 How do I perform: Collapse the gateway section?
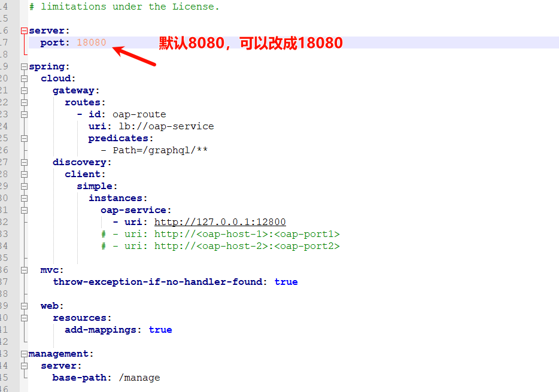pyautogui.click(x=24, y=90)
